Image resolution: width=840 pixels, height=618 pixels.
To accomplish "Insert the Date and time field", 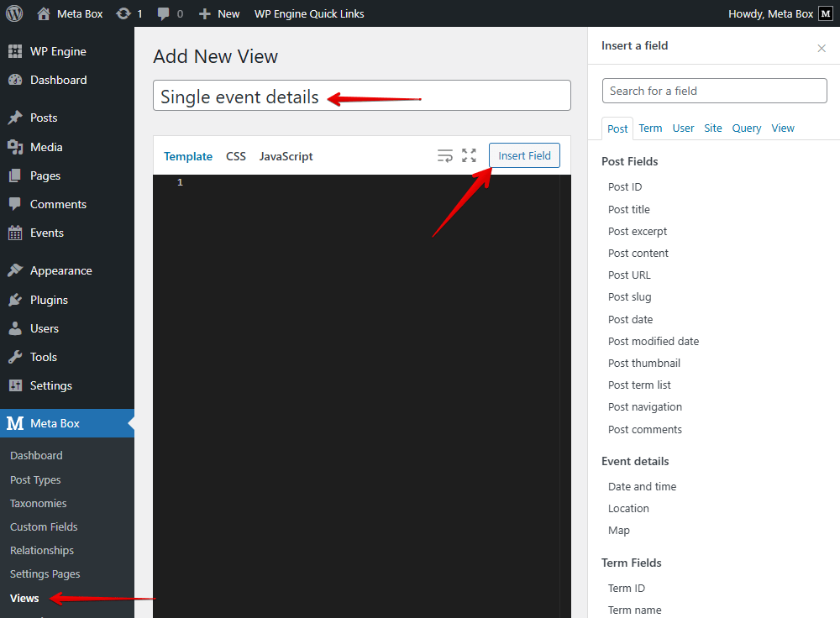I will pos(642,487).
